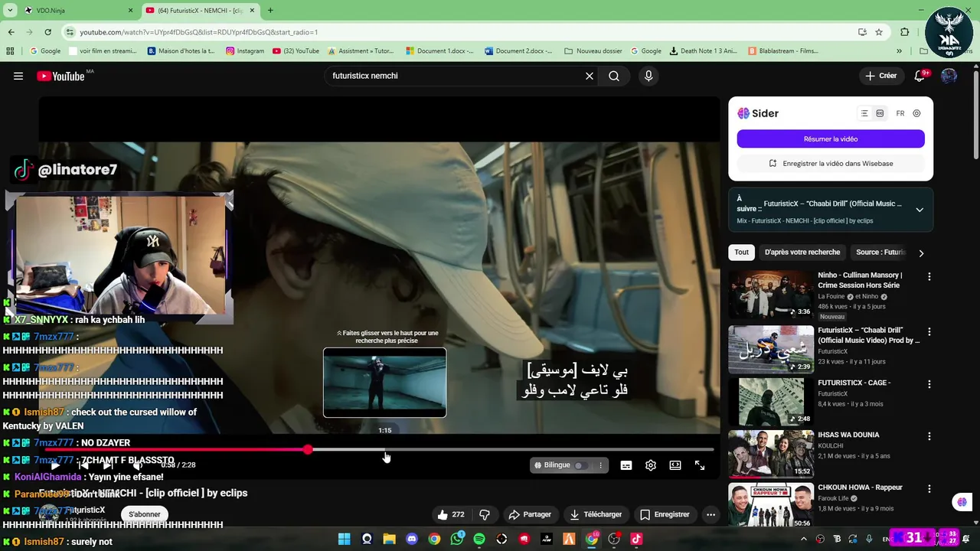The height and width of the screenshot is (551, 980).
Task: Open options for IHSAS WA DOUNIA video
Action: click(929, 436)
